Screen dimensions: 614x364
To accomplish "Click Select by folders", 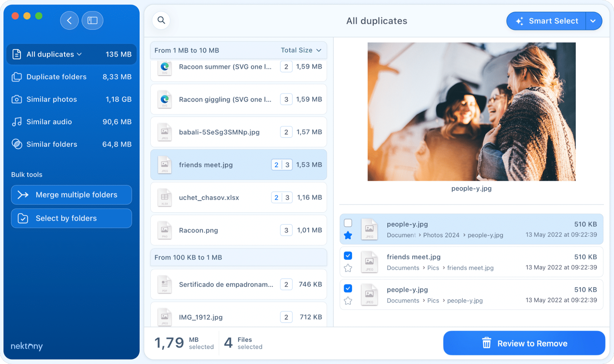I will click(71, 218).
